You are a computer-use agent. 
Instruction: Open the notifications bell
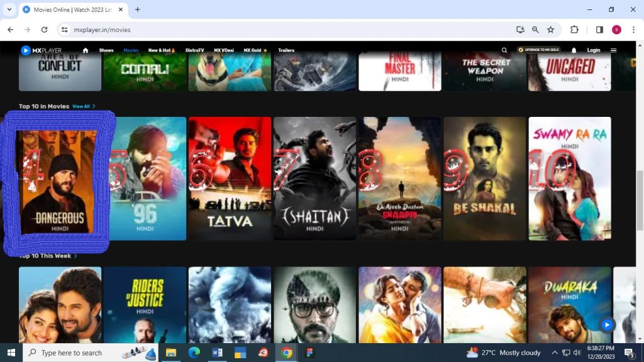pos(574,50)
